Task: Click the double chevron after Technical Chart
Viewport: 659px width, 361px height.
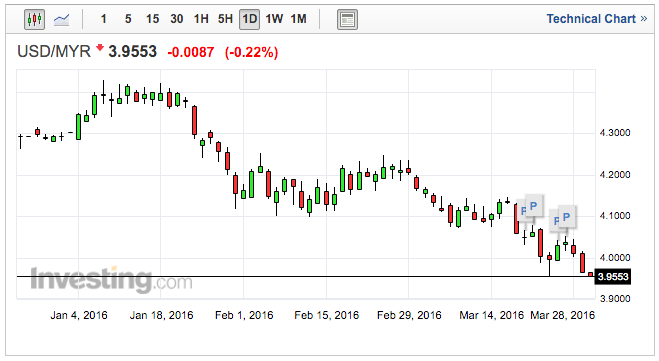Action: tap(643, 19)
